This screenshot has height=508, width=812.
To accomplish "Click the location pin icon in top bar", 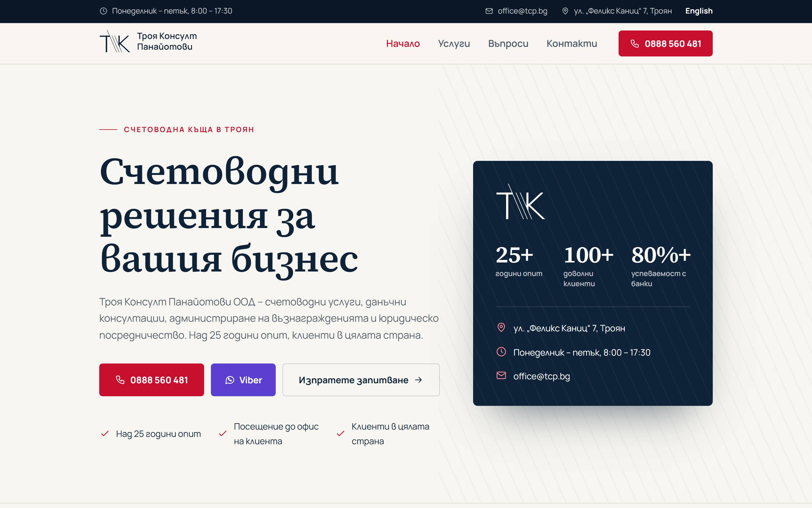I will click(x=565, y=11).
